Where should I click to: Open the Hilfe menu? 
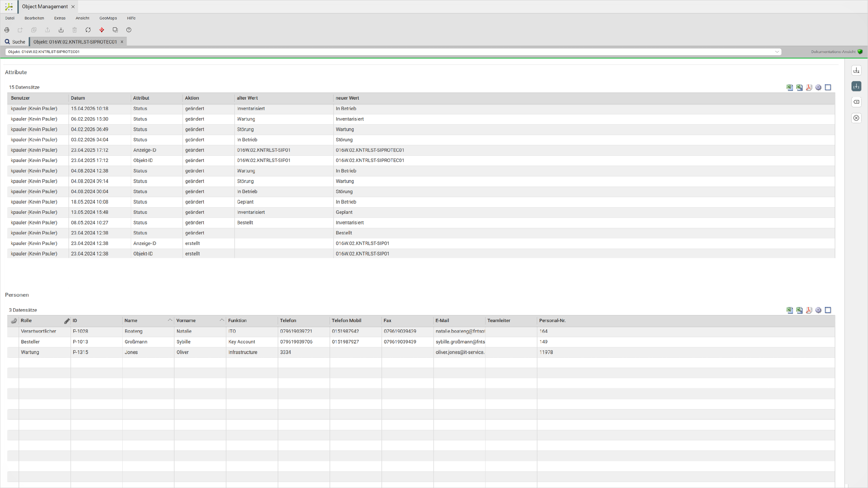click(x=131, y=18)
